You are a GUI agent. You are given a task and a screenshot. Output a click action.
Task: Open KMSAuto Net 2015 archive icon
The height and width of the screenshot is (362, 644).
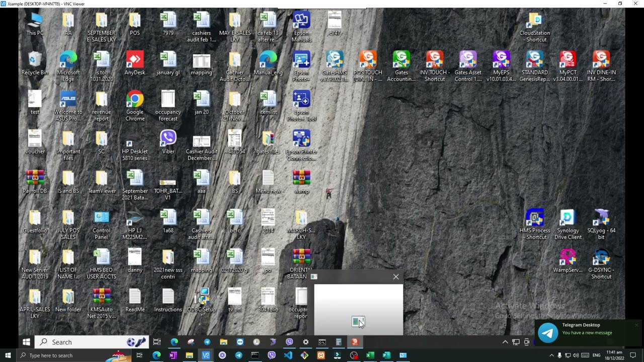(102, 304)
